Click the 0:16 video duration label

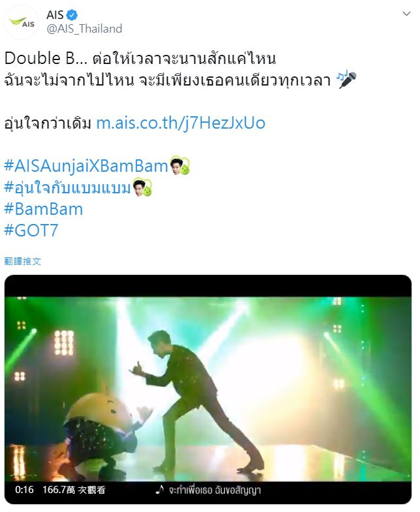point(24,490)
